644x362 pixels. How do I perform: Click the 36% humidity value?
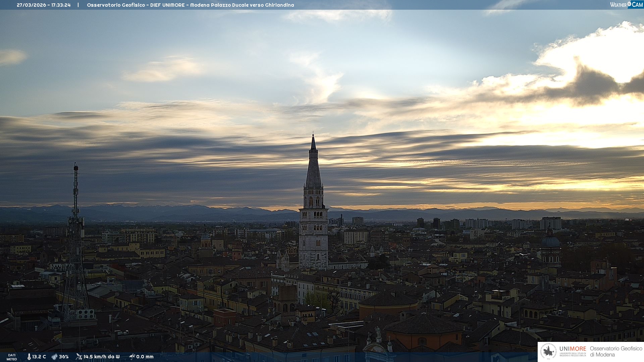(64, 357)
